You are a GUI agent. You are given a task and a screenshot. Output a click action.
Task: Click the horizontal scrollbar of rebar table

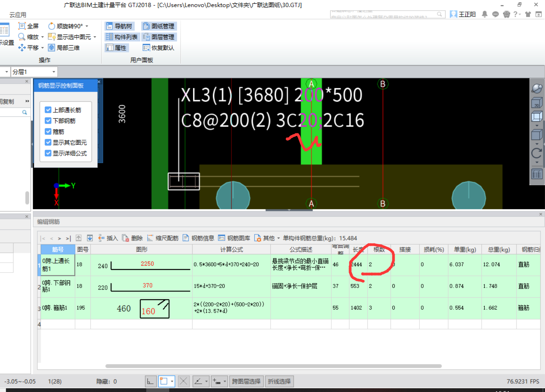click(x=274, y=366)
